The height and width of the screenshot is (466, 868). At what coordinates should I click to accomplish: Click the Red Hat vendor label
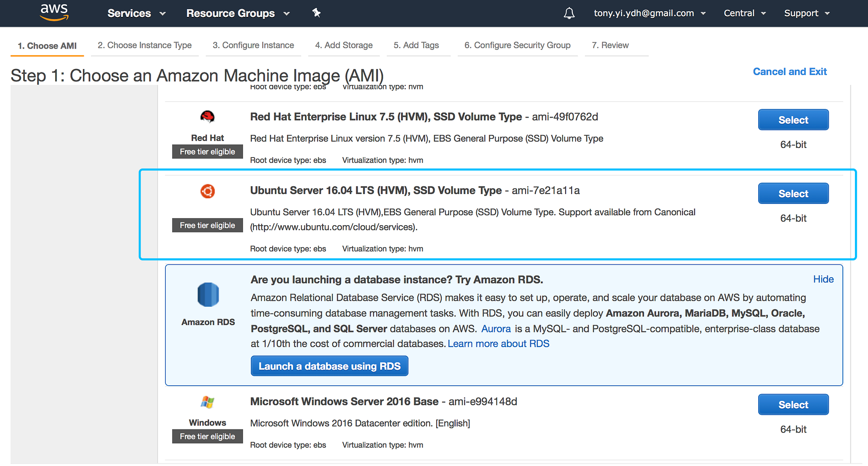[207, 138]
